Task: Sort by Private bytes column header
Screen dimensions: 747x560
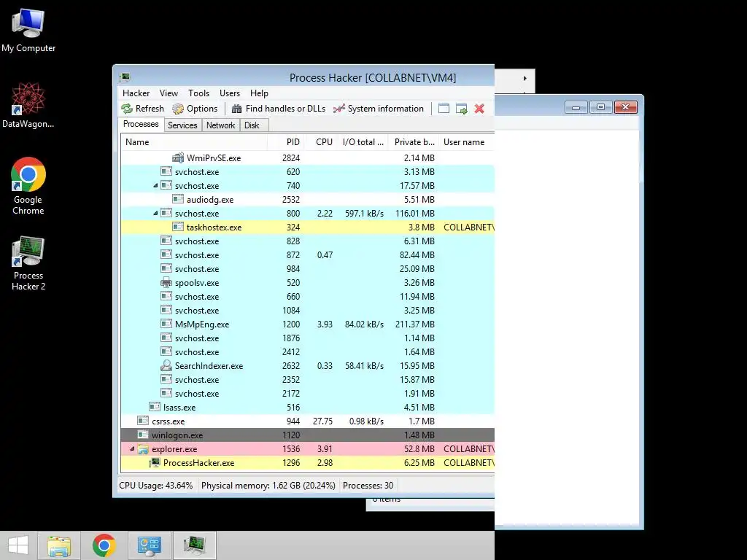Action: 414,142
